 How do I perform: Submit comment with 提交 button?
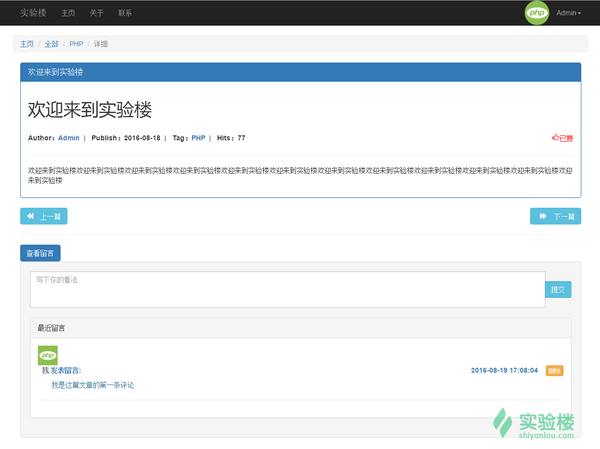[x=558, y=289]
